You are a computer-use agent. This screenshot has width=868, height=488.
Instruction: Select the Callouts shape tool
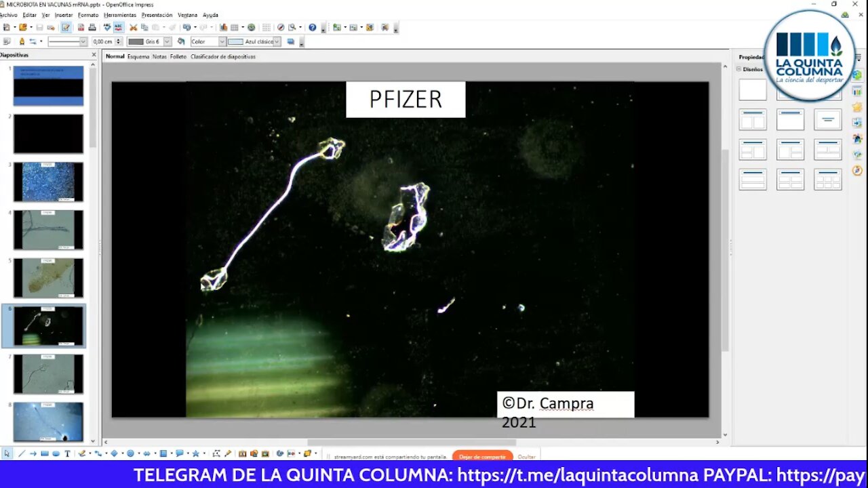(179, 453)
